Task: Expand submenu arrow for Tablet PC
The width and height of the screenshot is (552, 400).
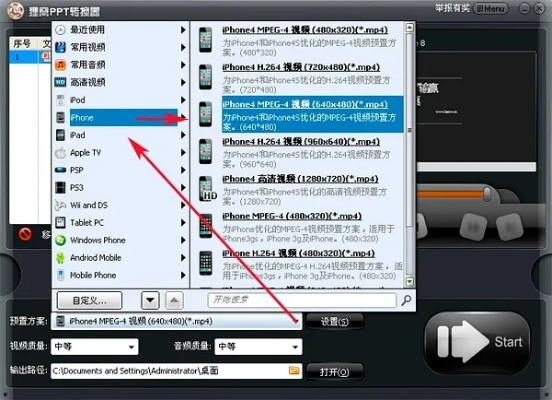Action: (x=183, y=223)
